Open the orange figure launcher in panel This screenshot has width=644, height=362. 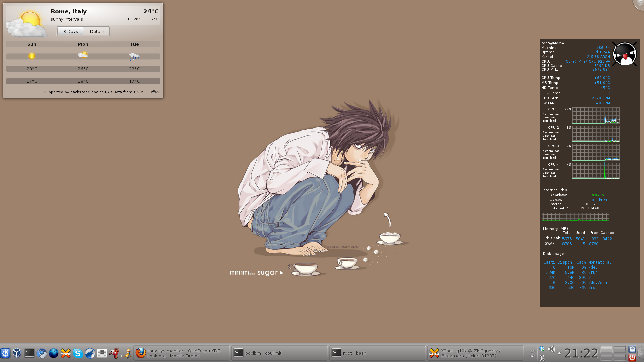(126, 353)
